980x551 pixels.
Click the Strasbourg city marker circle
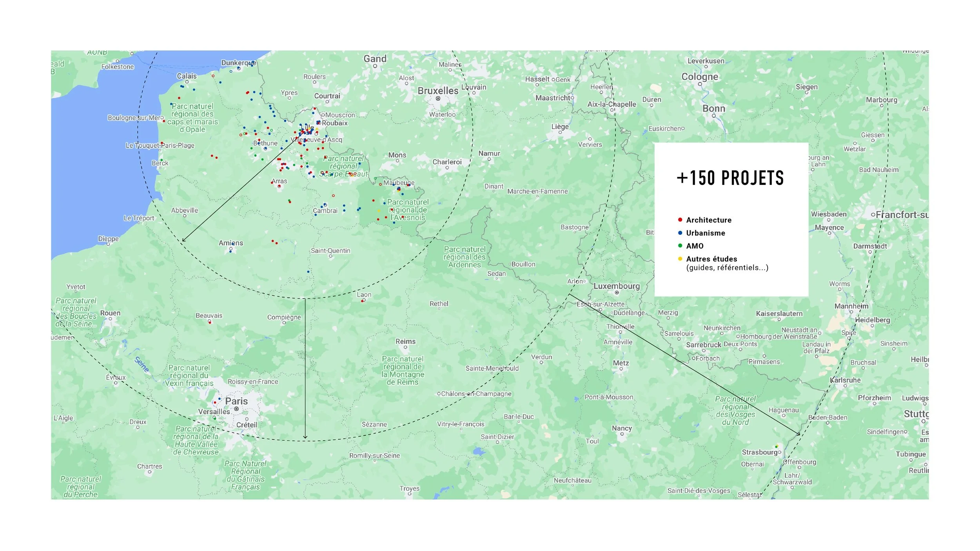point(779,452)
